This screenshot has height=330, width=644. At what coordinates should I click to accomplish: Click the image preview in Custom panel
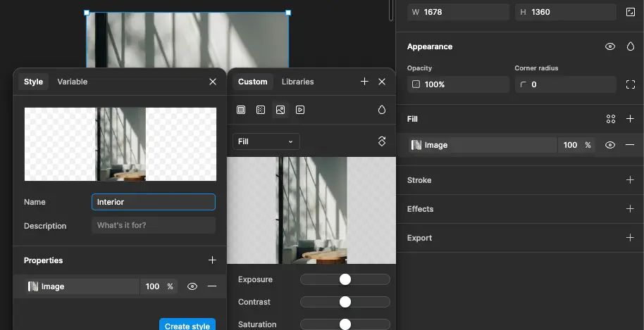click(311, 210)
